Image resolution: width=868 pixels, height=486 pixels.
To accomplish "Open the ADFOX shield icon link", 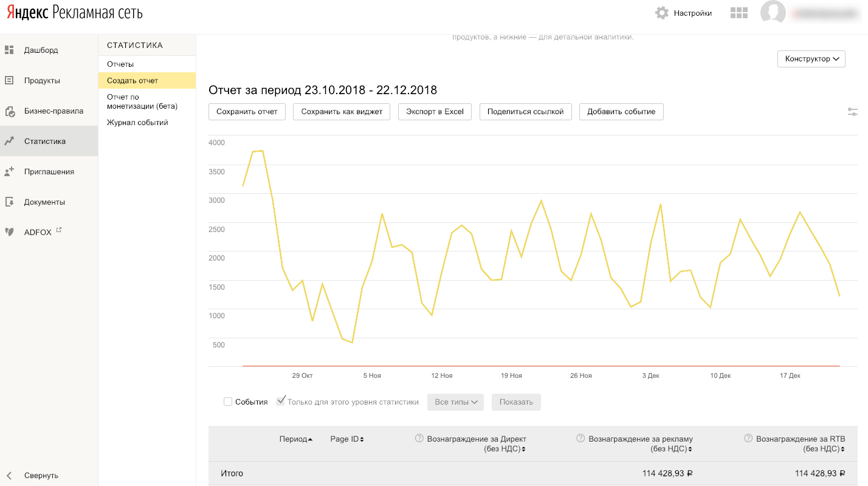I will tap(9, 231).
